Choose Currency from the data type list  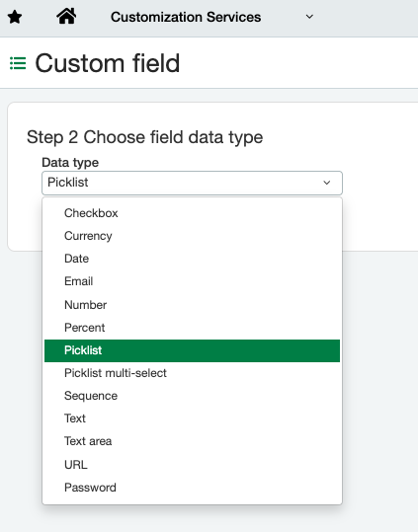192,236
